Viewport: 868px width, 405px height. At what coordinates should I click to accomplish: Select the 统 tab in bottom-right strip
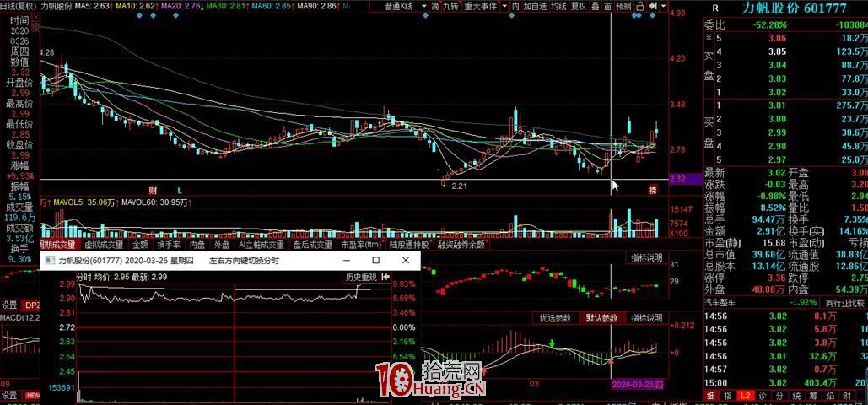[x=796, y=396]
